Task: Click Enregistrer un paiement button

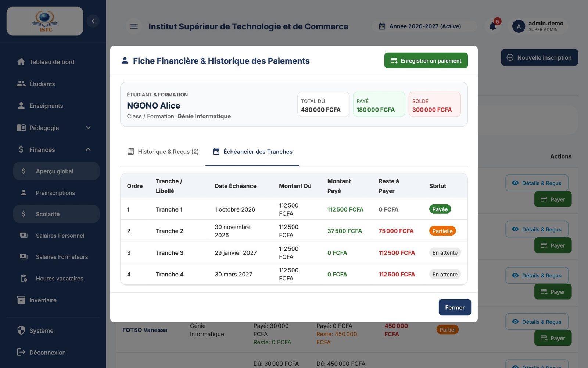Action: coord(426,60)
